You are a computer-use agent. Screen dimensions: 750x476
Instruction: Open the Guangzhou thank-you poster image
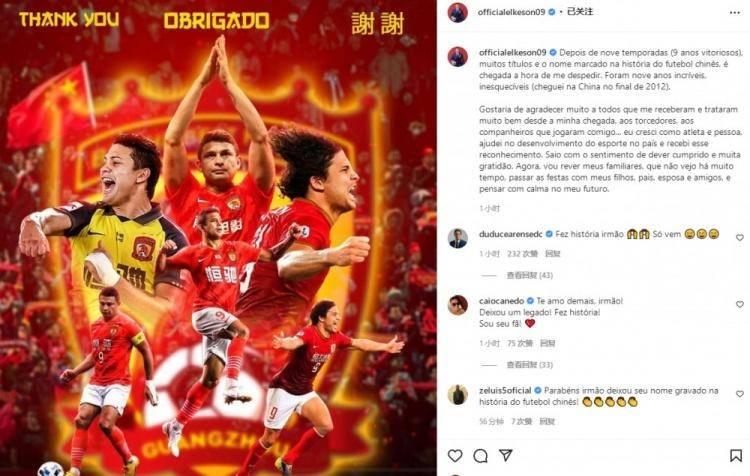218,238
